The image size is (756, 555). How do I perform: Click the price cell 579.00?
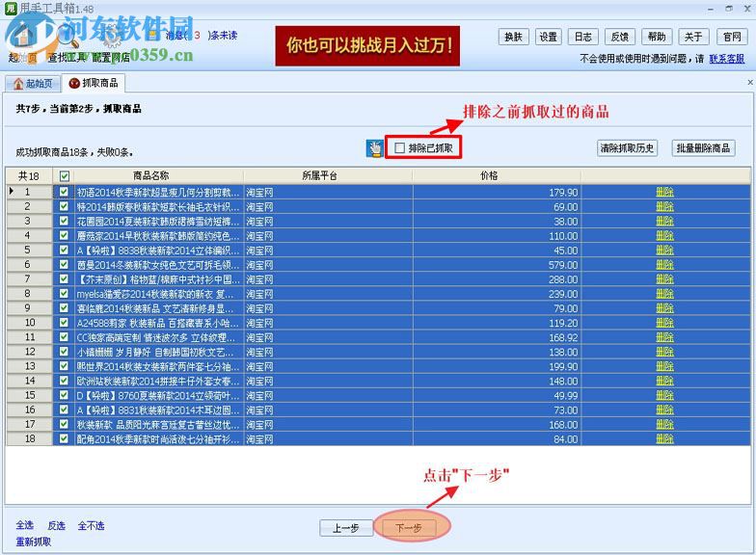(497, 265)
